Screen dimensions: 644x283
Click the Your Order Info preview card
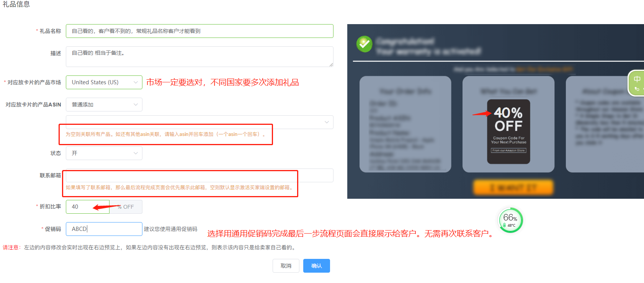tap(405, 124)
